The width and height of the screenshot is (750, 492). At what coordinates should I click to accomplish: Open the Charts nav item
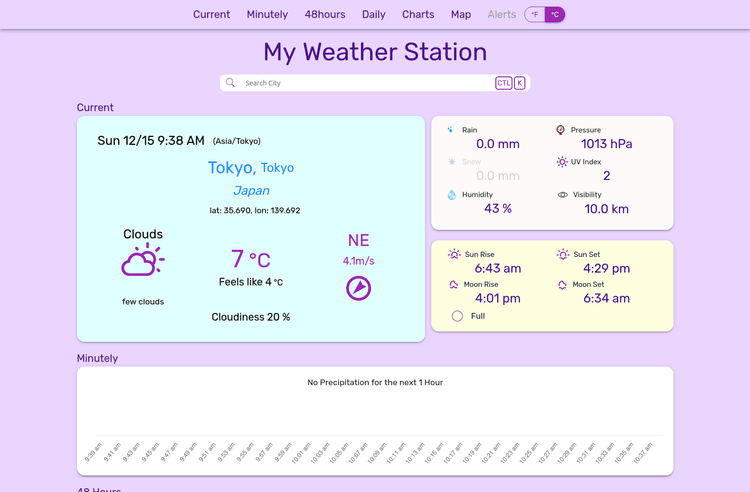pyautogui.click(x=418, y=14)
